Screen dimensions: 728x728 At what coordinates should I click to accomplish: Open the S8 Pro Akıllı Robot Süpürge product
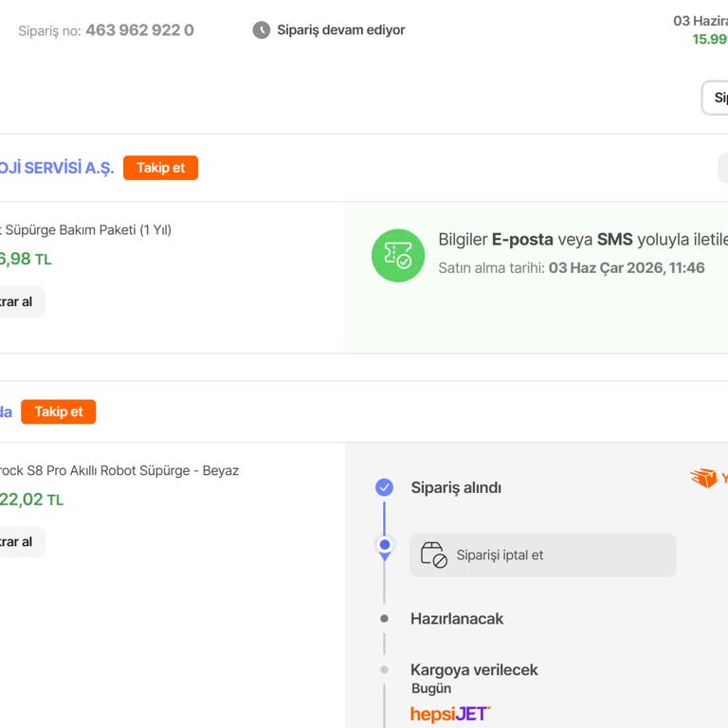119,470
